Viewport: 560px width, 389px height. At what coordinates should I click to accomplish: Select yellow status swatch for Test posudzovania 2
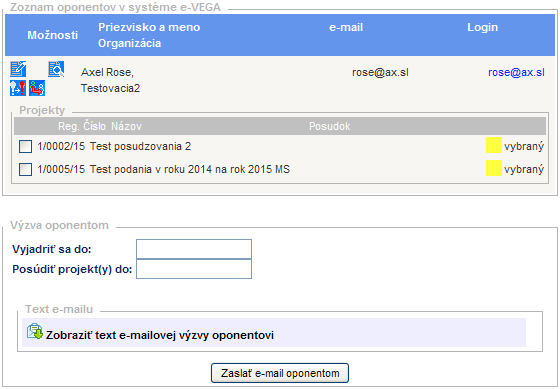click(494, 145)
